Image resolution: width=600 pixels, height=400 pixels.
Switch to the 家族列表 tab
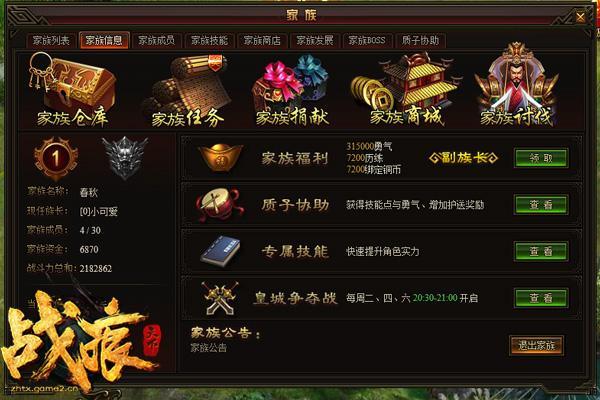51,40
